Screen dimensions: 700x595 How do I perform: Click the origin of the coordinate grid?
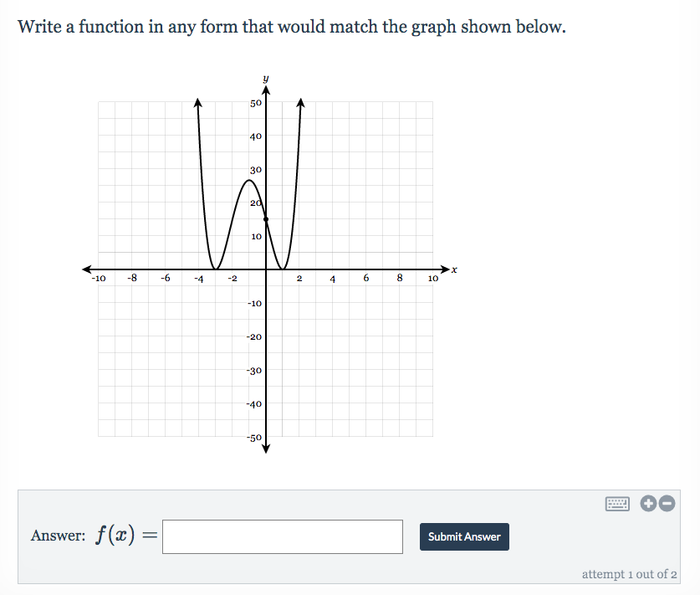click(265, 269)
